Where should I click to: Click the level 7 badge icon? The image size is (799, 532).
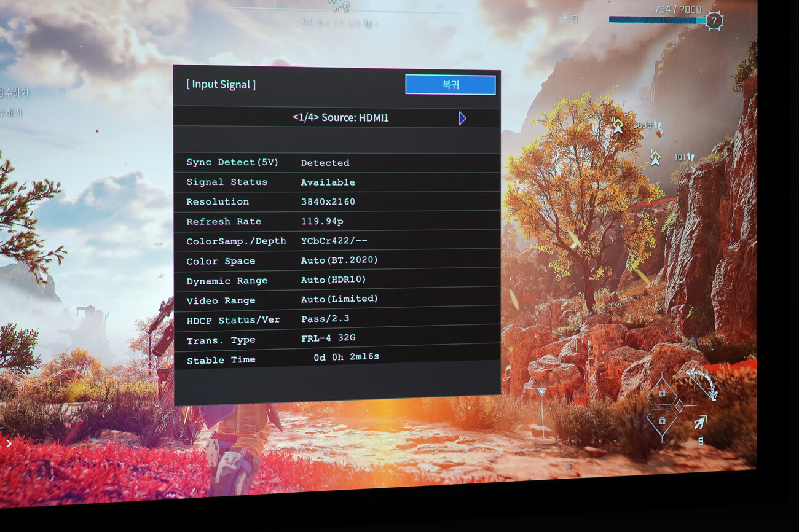click(714, 21)
